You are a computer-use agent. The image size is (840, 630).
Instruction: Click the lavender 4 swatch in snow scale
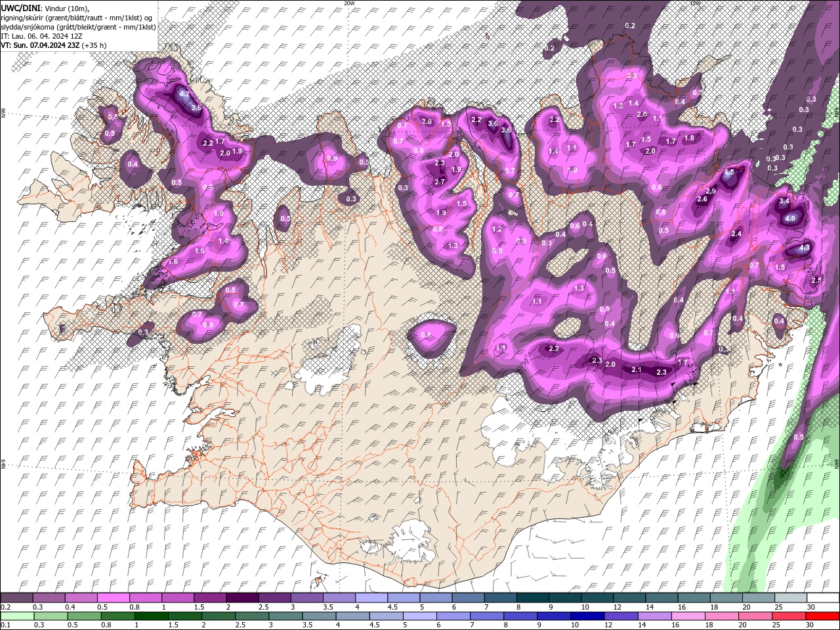(x=371, y=598)
